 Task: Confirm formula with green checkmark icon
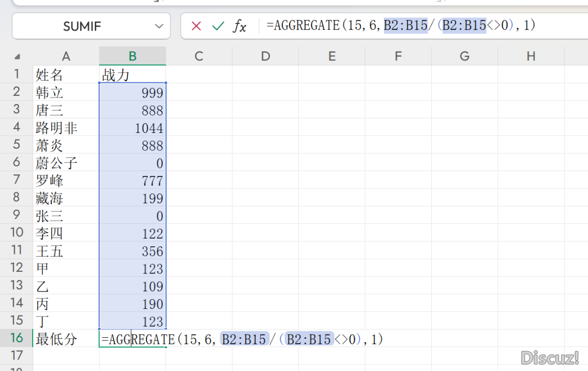[218, 26]
